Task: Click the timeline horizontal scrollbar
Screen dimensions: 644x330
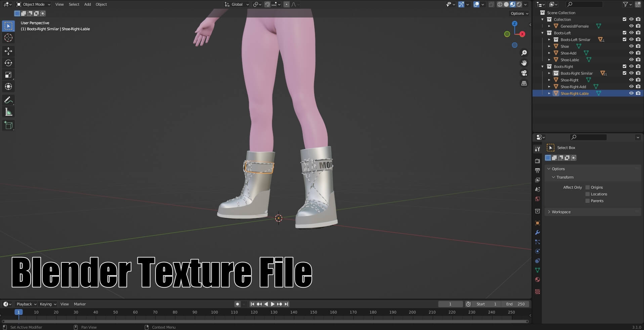Action: 265,322
